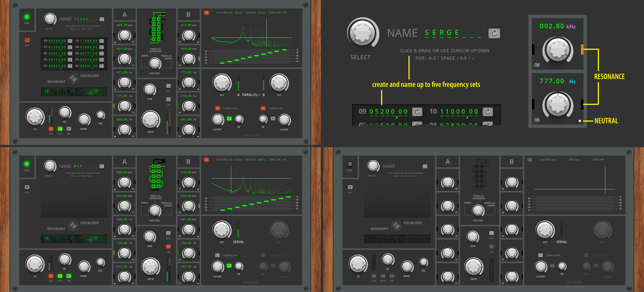Screen dimensions: 644x292
Task: Click channel B OUT knob in SERGE instance
Action: (x=279, y=83)
